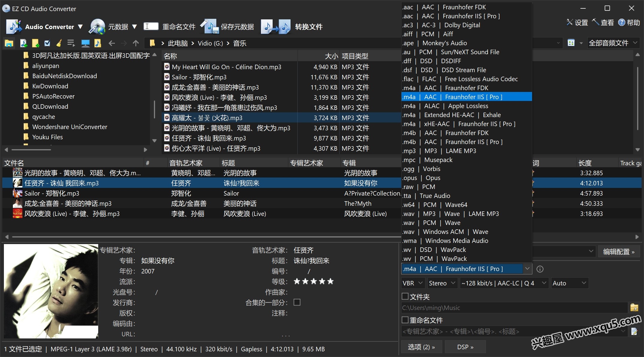Click the 选项 (2) » button

click(421, 347)
